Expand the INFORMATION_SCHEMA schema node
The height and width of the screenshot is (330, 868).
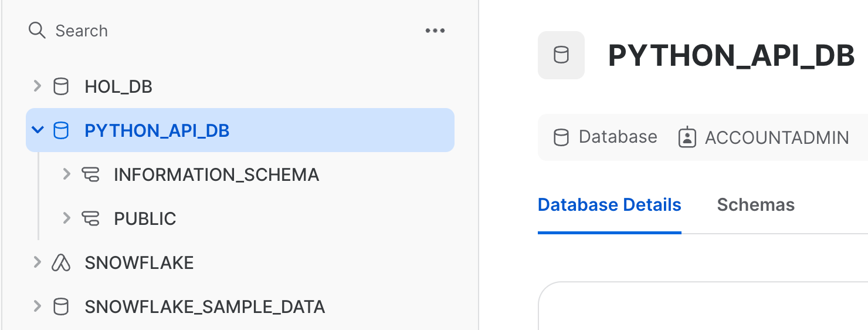click(x=67, y=174)
